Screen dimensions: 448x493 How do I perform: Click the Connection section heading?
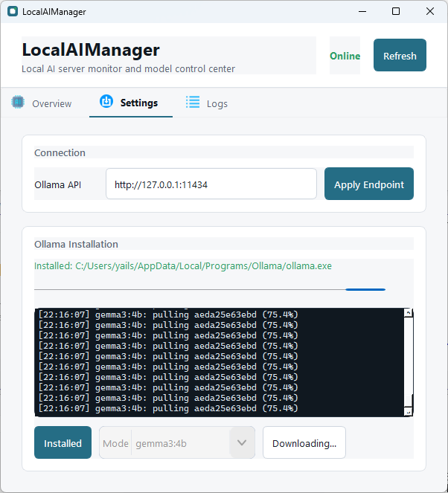(x=60, y=152)
